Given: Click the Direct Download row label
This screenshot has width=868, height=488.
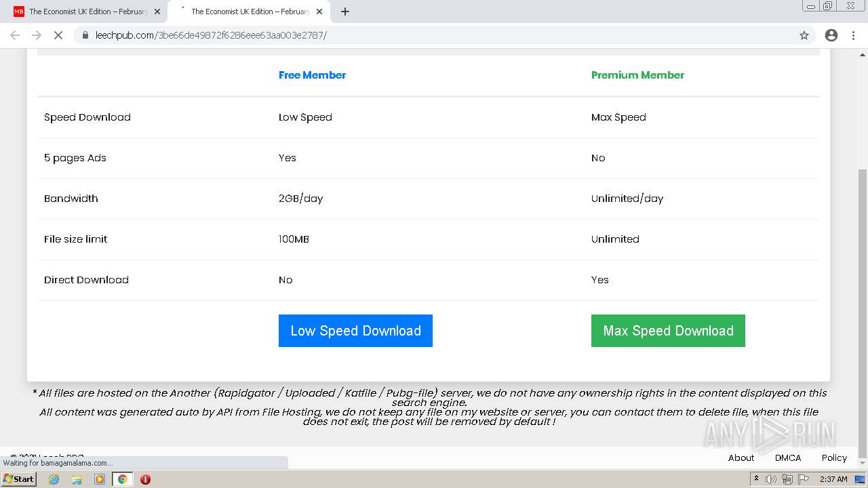Looking at the screenshot, I should (x=86, y=280).
